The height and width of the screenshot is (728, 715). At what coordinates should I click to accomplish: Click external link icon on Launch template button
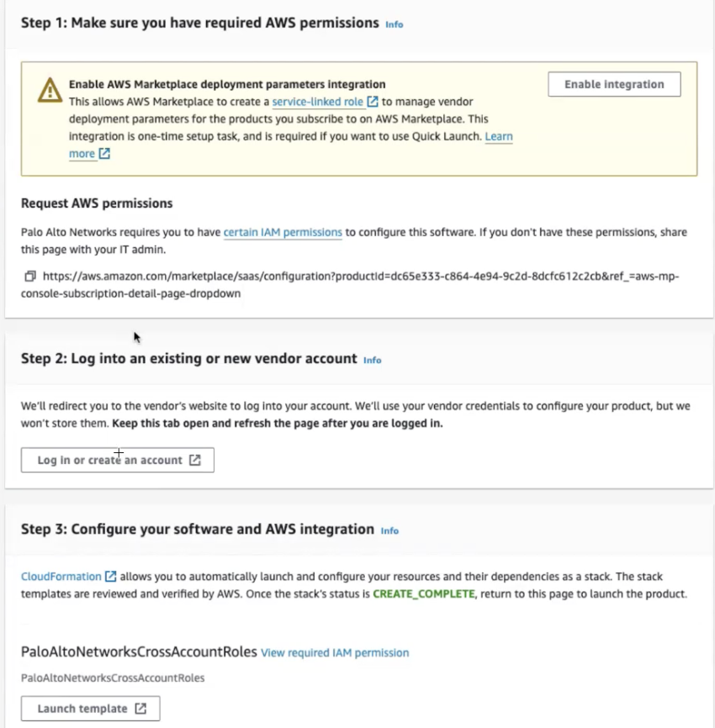pos(140,709)
